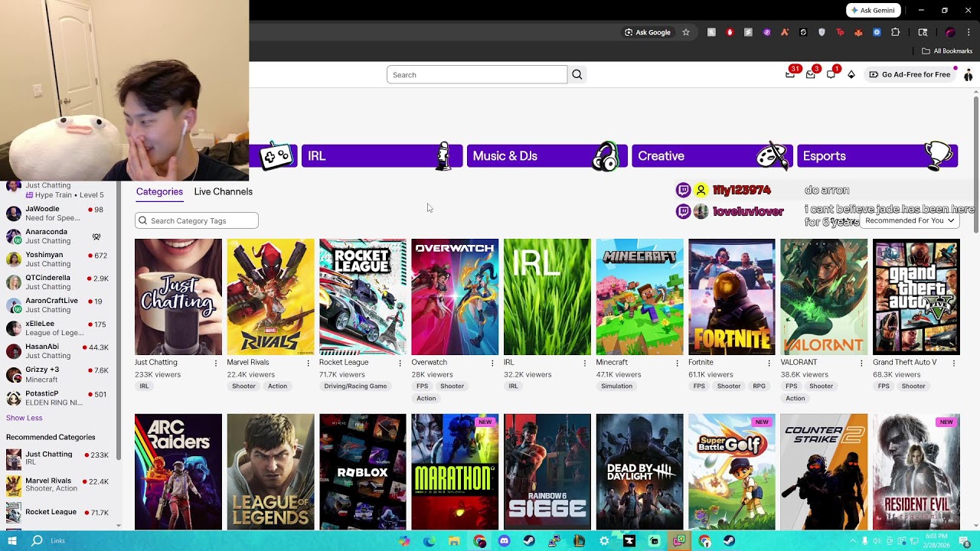This screenshot has width=980, height=551.
Task: Open the Grand Theft Auto V box art
Action: 916,297
